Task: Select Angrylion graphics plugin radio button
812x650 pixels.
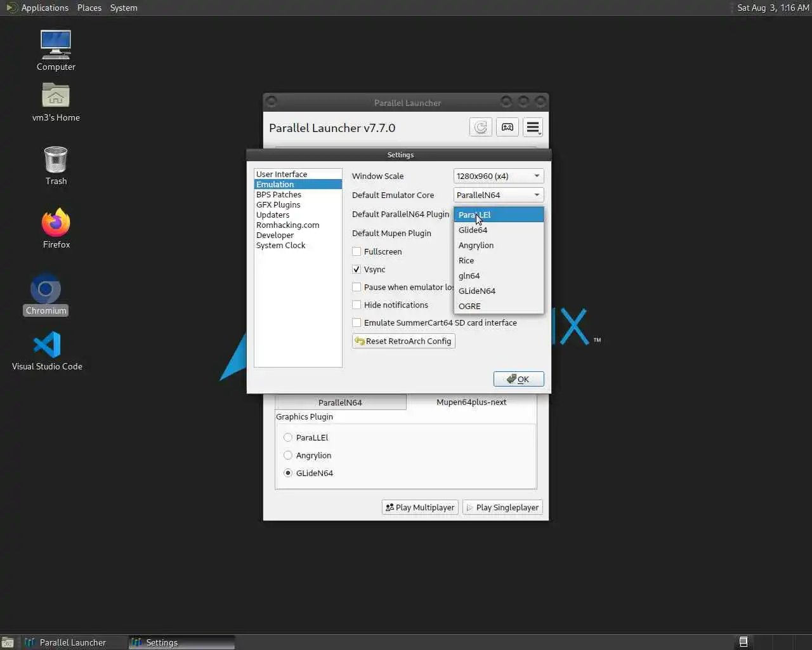Action: coord(288,455)
